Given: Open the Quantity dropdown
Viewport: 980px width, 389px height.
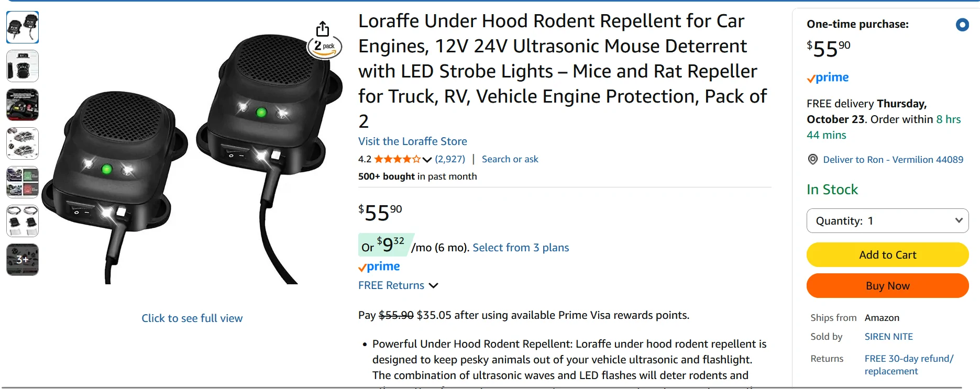Looking at the screenshot, I should [x=887, y=221].
